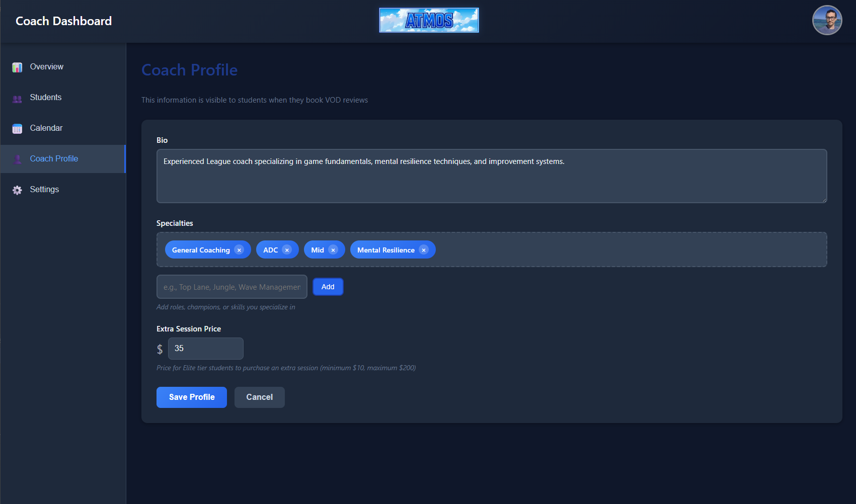The image size is (856, 504).
Task: Click the Calendar icon in sidebar
Action: tap(17, 129)
